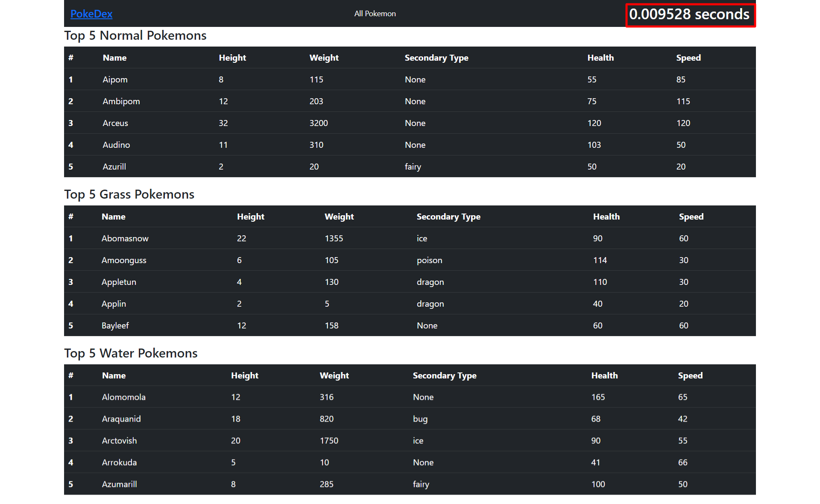The image size is (820, 504).
Task: Click the Speed header in Water table
Action: 690,375
